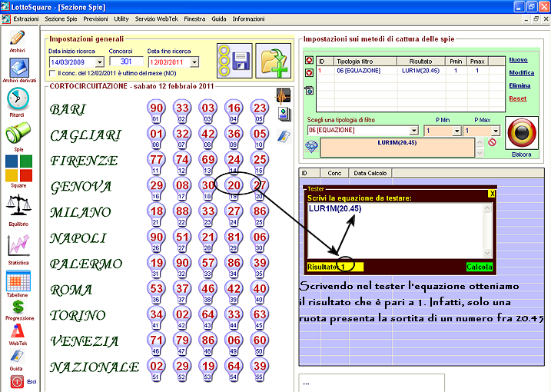
Task: Click the red Reset link
Action: [518, 98]
